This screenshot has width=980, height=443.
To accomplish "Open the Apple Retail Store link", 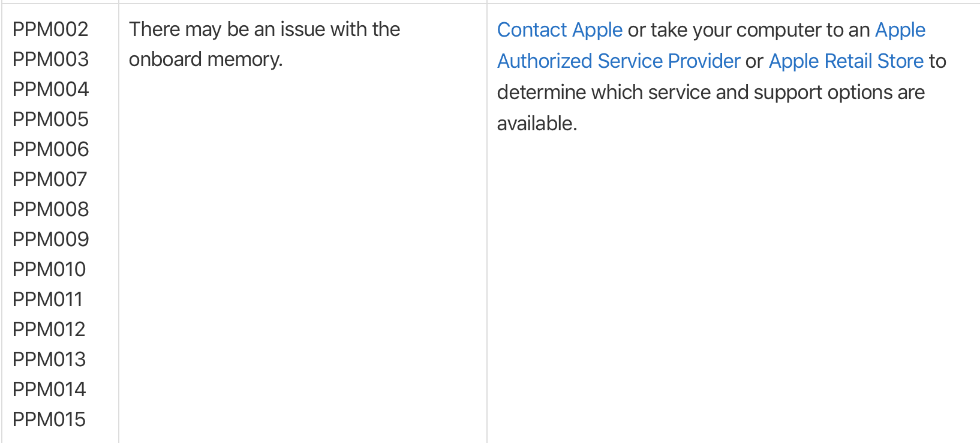I will 846,61.
